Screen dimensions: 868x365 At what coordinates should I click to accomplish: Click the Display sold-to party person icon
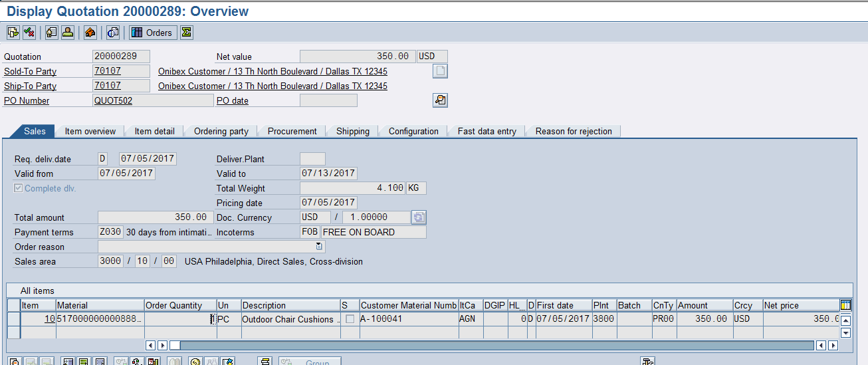pyautogui.click(x=68, y=33)
